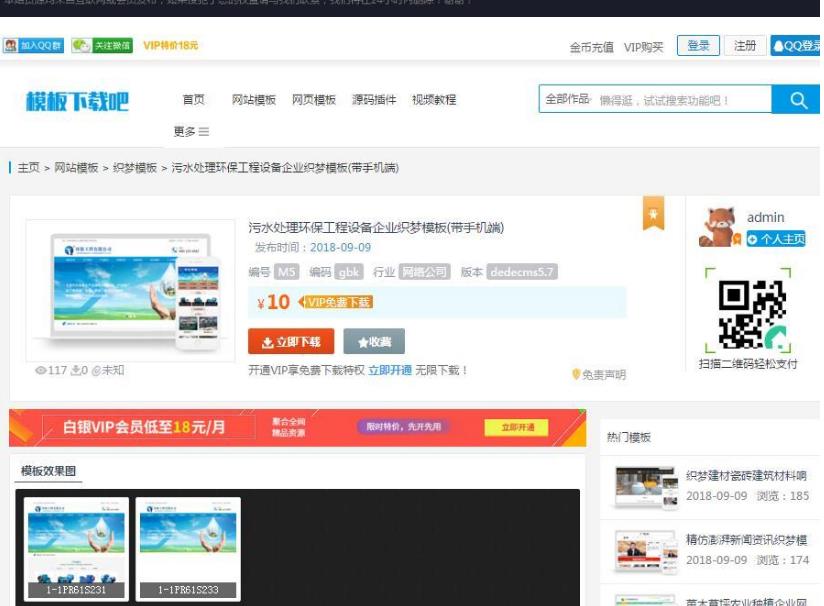Click the 热门模板 section heading

click(x=629, y=437)
